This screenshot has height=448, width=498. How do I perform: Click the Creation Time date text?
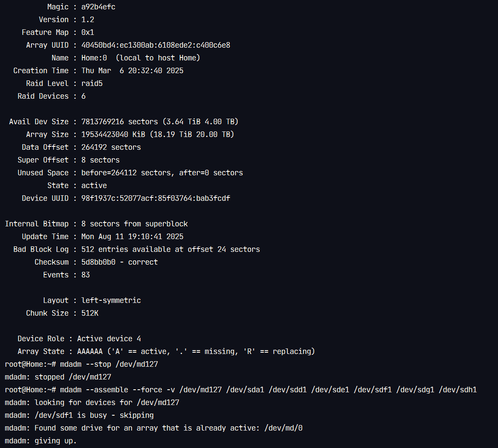click(132, 71)
